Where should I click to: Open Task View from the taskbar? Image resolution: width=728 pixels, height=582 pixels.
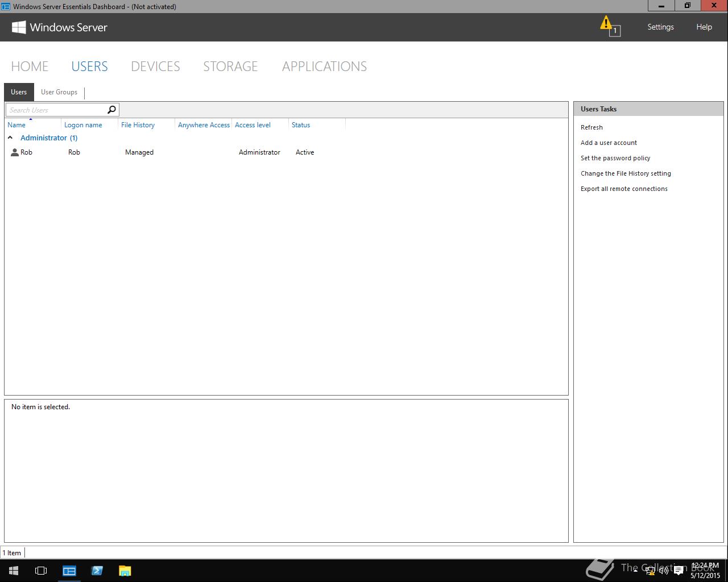click(x=41, y=571)
